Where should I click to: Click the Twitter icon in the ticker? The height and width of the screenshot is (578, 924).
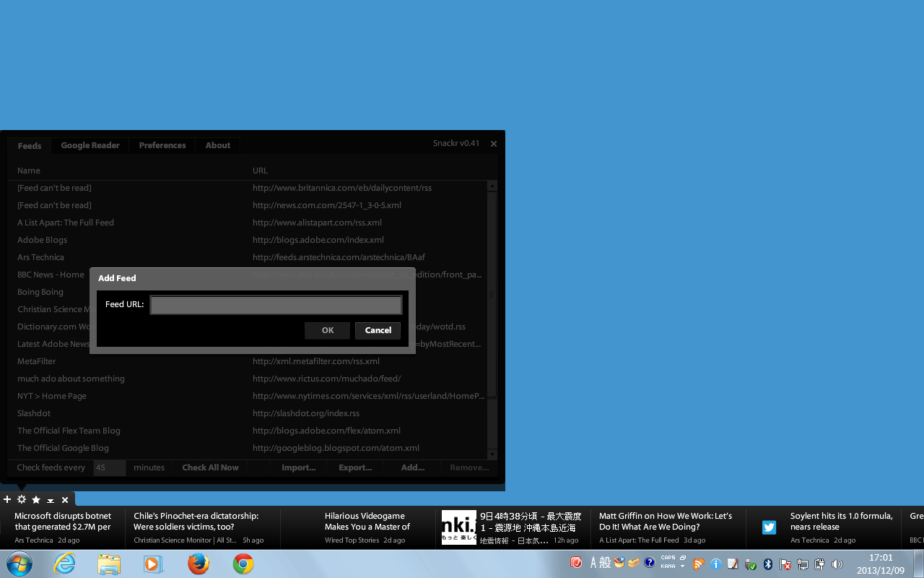[x=769, y=527]
